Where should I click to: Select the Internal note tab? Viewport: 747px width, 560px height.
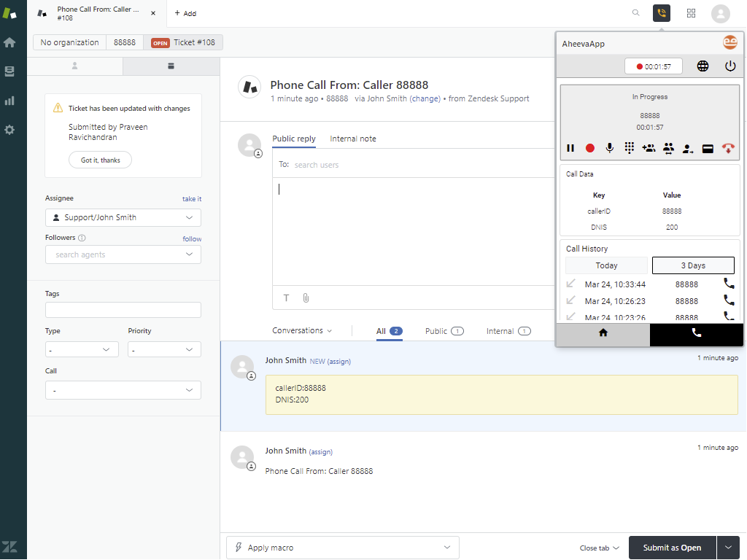353,139
